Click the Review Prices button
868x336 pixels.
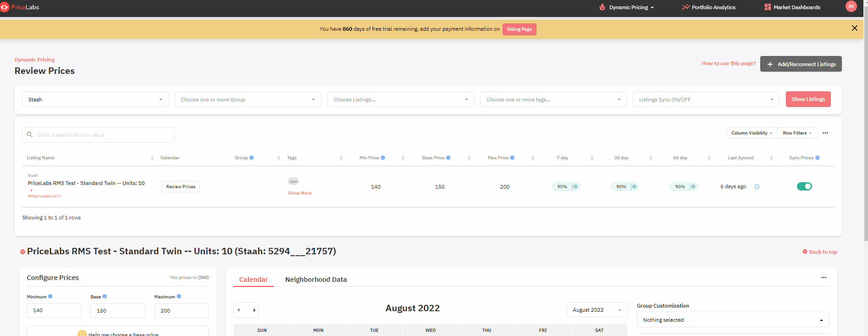tap(181, 187)
